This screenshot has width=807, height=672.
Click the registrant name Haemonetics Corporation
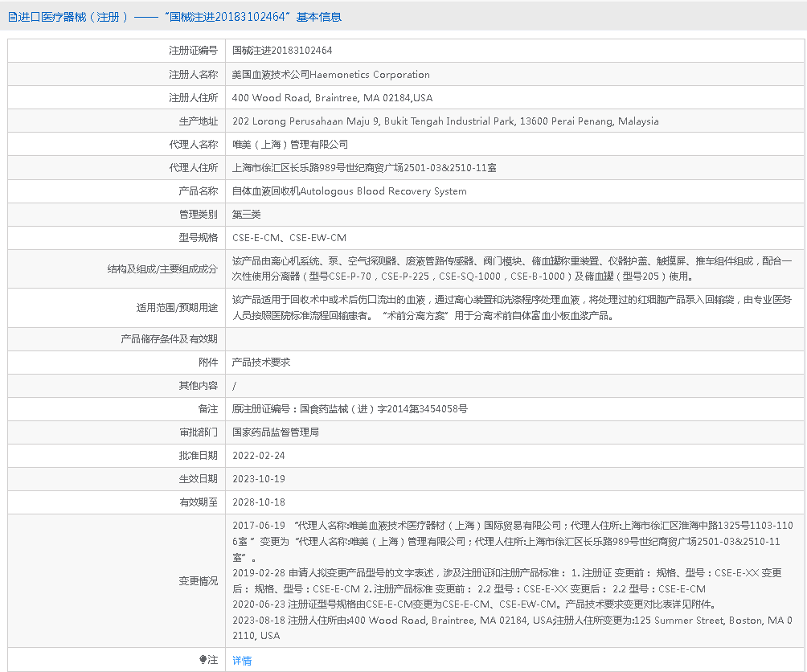[x=330, y=75]
